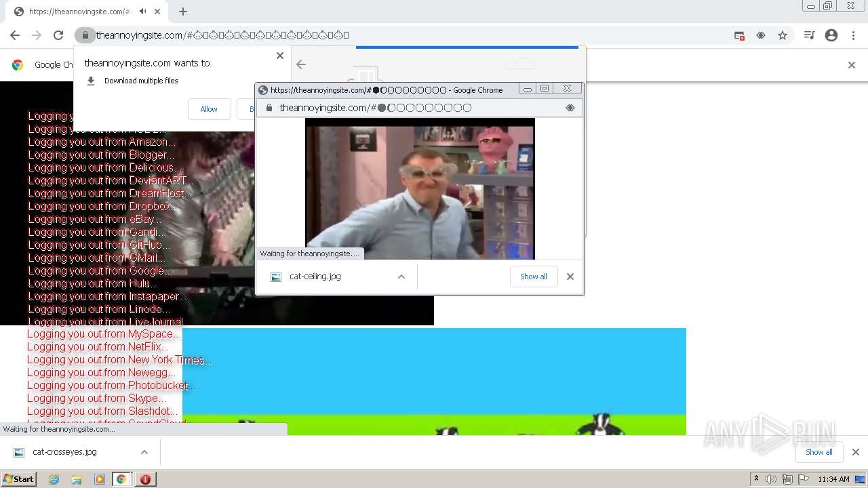868x488 pixels.
Task: Reload the page in the main Chrome window
Action: tap(58, 35)
